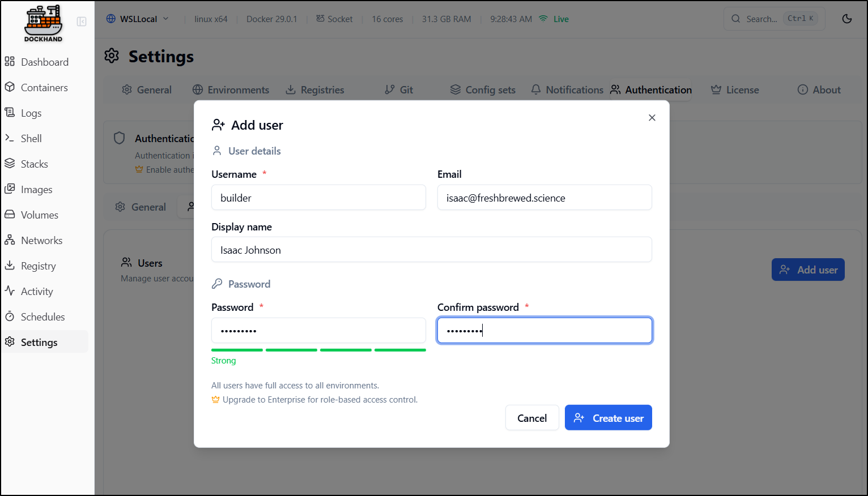
Task: Open the Containers page from the sidebar
Action: 44,88
